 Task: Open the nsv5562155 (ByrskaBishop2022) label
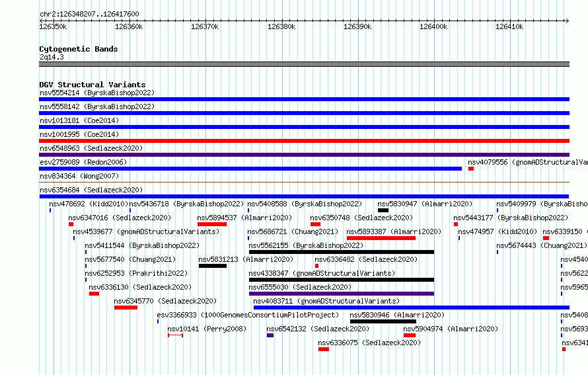(306, 245)
